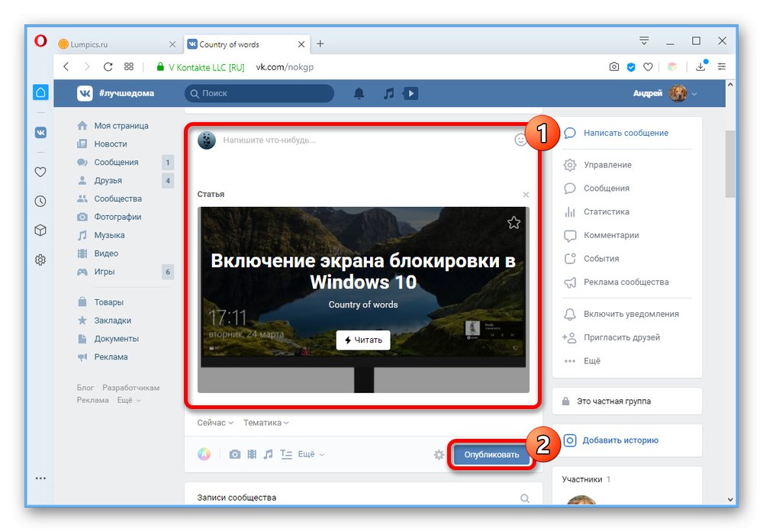Attach photo with camera icon
This screenshot has width=763, height=532.
(x=235, y=454)
